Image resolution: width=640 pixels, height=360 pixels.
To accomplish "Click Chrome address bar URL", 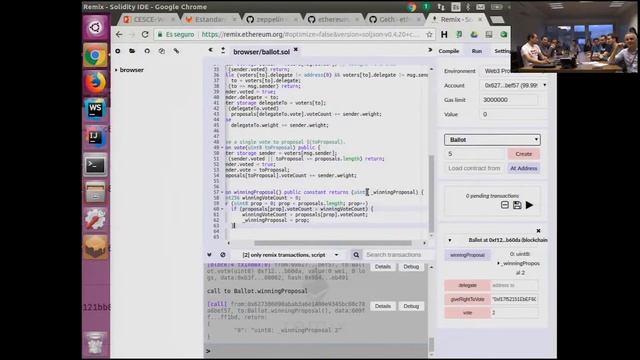I will point(310,35).
